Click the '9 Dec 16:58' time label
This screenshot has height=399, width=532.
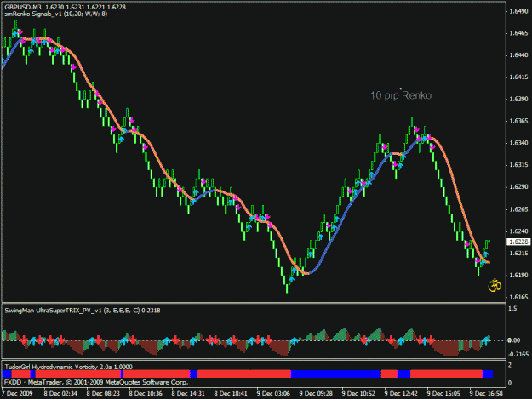coord(486,394)
